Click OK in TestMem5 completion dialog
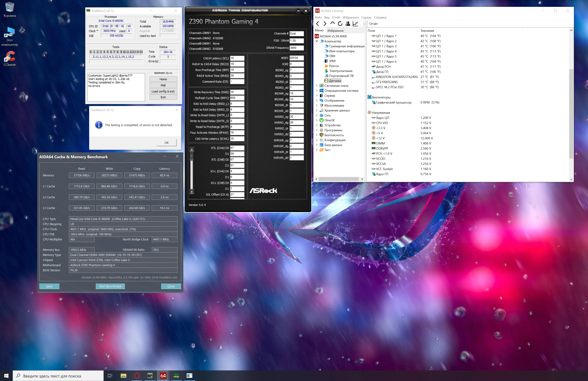 pyautogui.click(x=167, y=143)
